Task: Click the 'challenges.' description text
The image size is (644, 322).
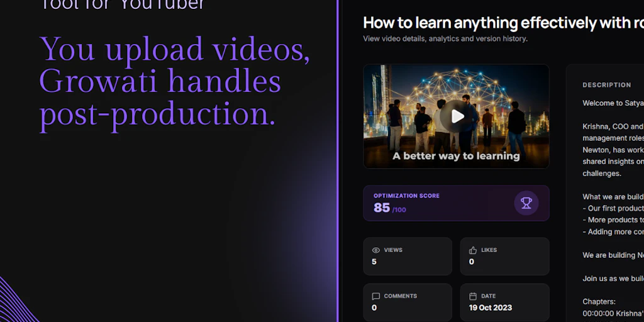Action: coord(602,174)
